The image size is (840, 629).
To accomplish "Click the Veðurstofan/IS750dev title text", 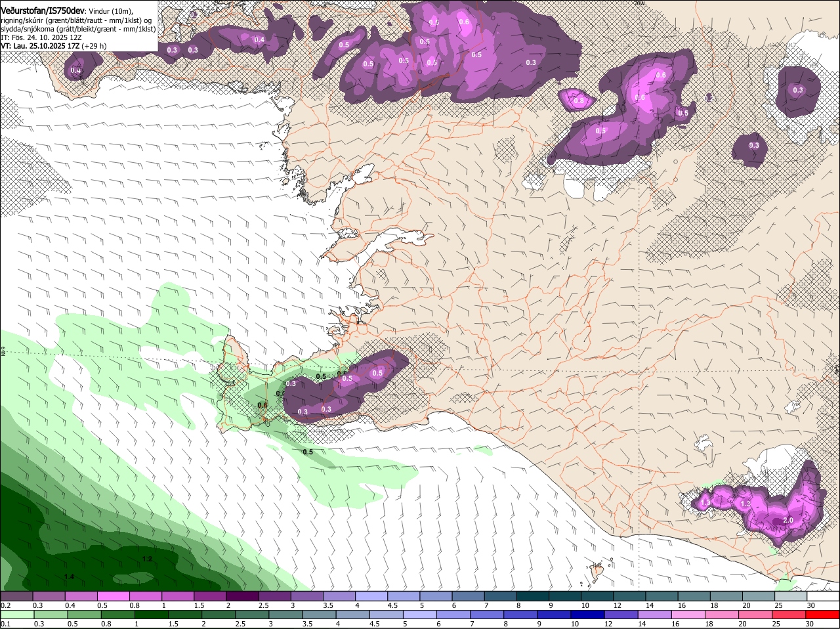I will [x=43, y=11].
